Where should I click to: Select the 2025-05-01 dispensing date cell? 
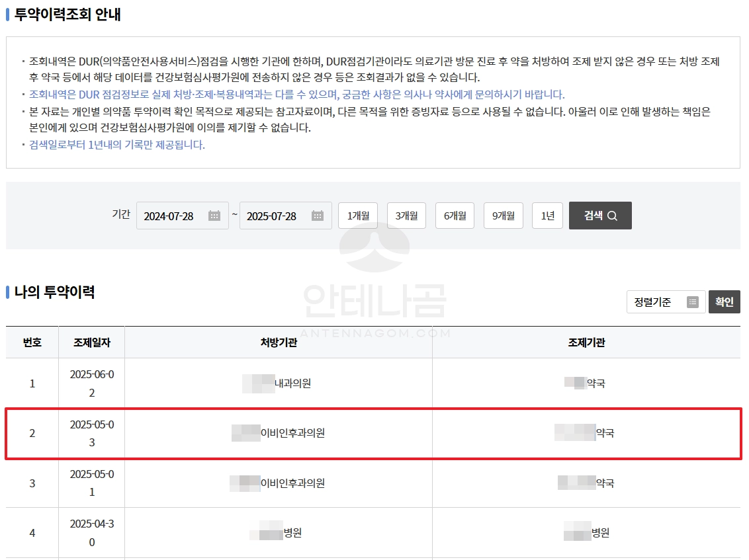click(x=92, y=483)
